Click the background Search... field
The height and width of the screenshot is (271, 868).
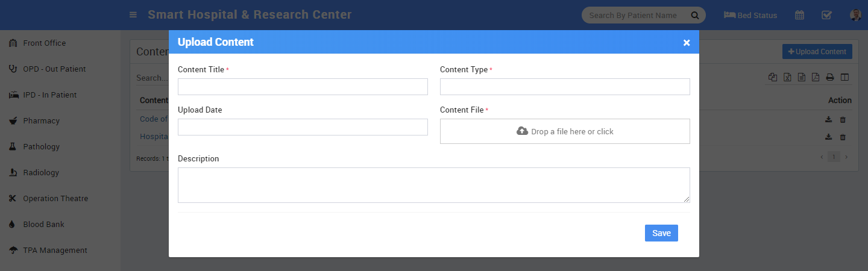click(152, 78)
